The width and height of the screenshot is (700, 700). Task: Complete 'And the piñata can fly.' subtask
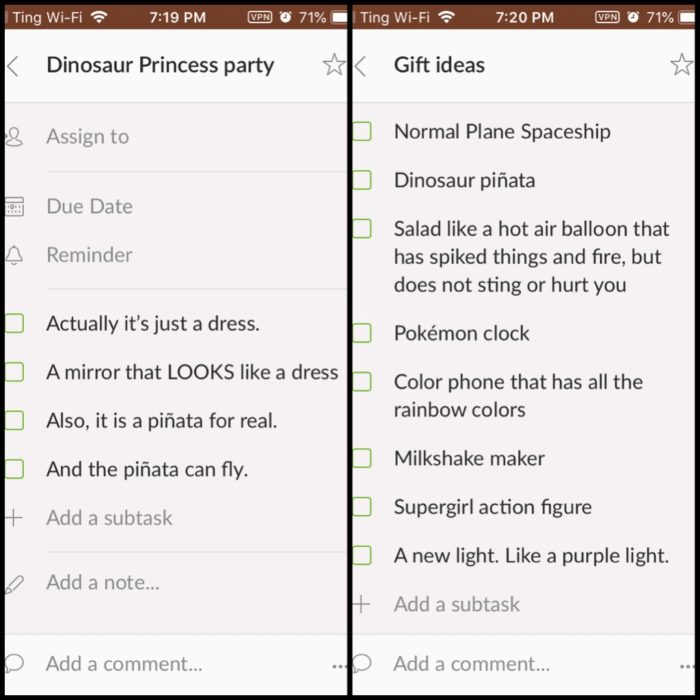[14, 469]
